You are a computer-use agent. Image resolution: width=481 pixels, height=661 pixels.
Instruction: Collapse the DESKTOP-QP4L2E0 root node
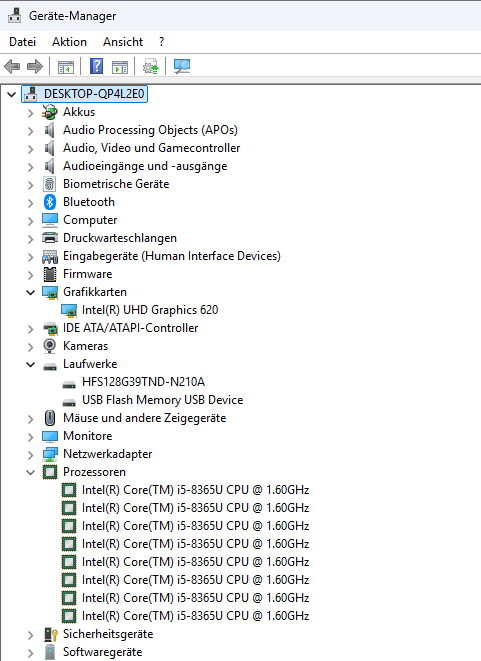click(x=12, y=94)
